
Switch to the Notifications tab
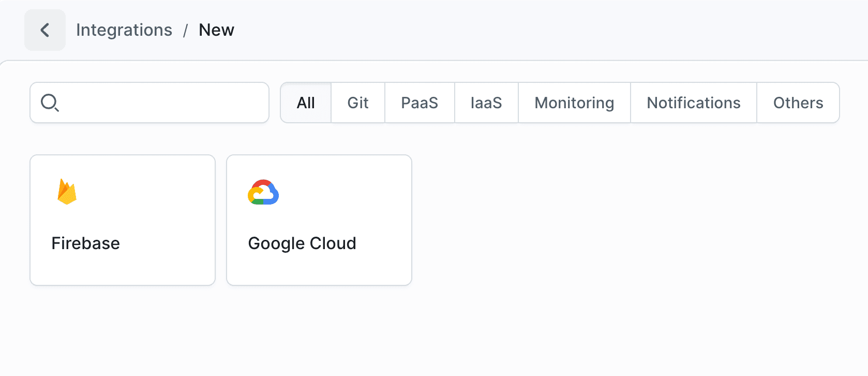pyautogui.click(x=693, y=103)
